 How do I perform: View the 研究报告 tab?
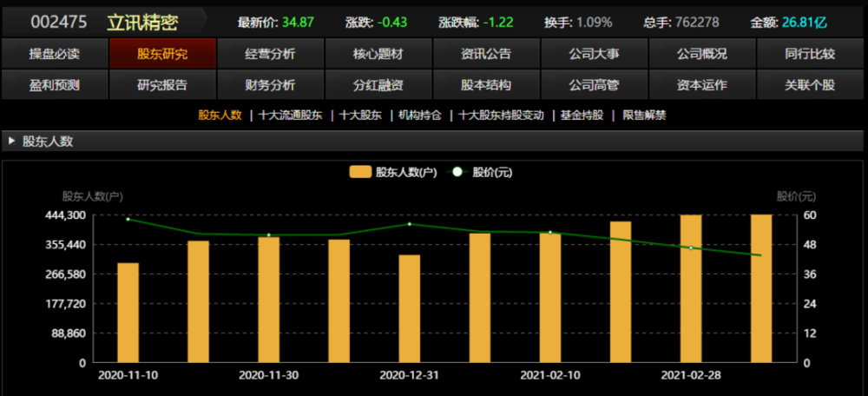162,85
